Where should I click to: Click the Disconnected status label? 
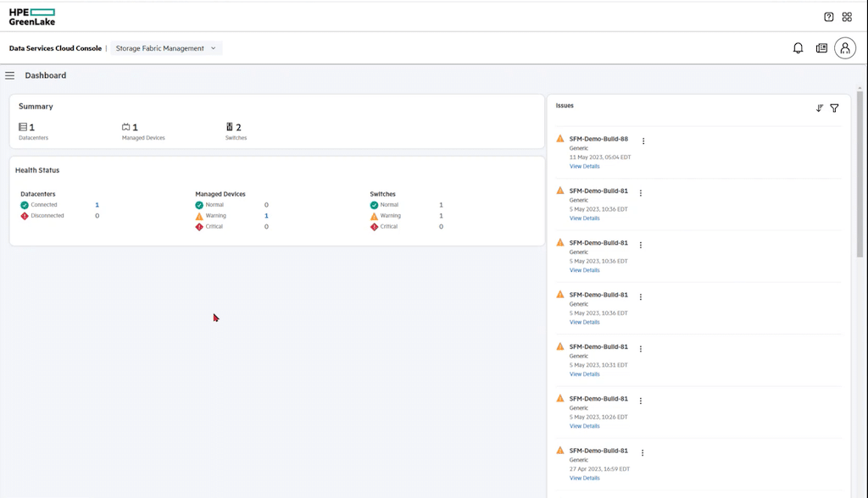[47, 216]
